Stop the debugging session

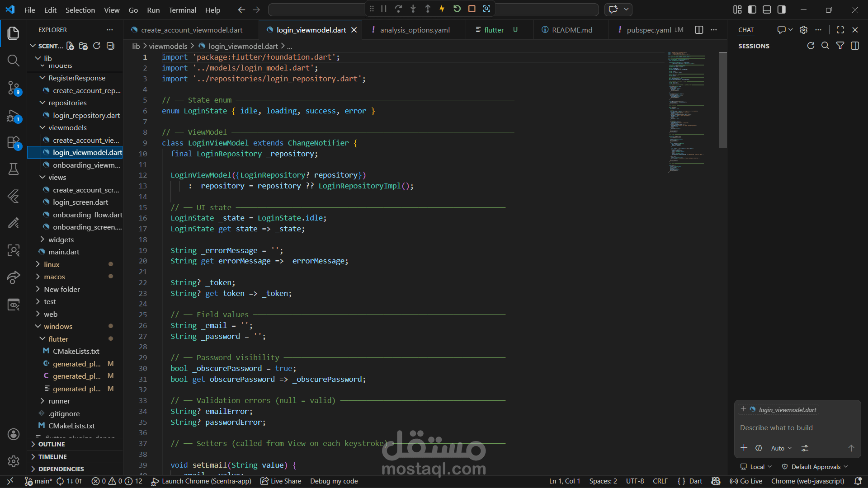(x=472, y=9)
